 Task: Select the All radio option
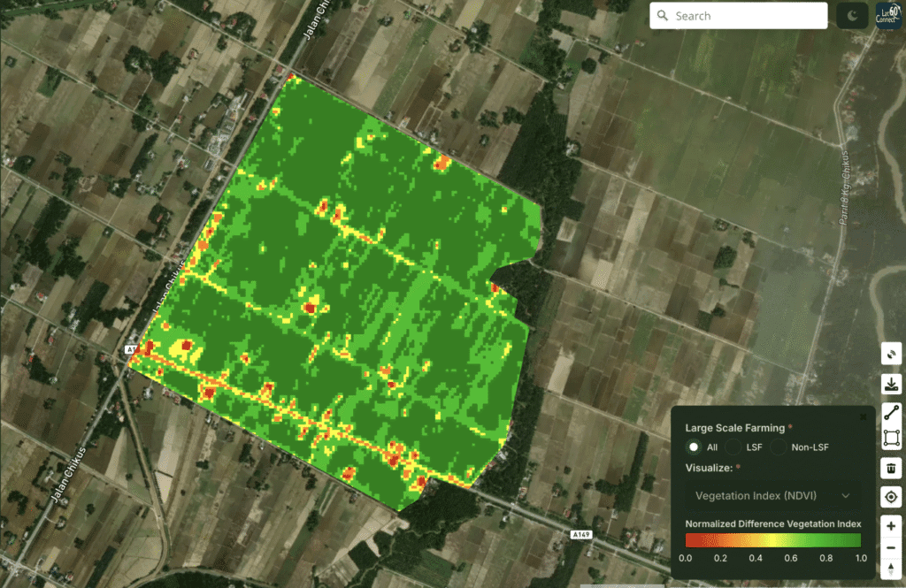pyautogui.click(x=695, y=447)
